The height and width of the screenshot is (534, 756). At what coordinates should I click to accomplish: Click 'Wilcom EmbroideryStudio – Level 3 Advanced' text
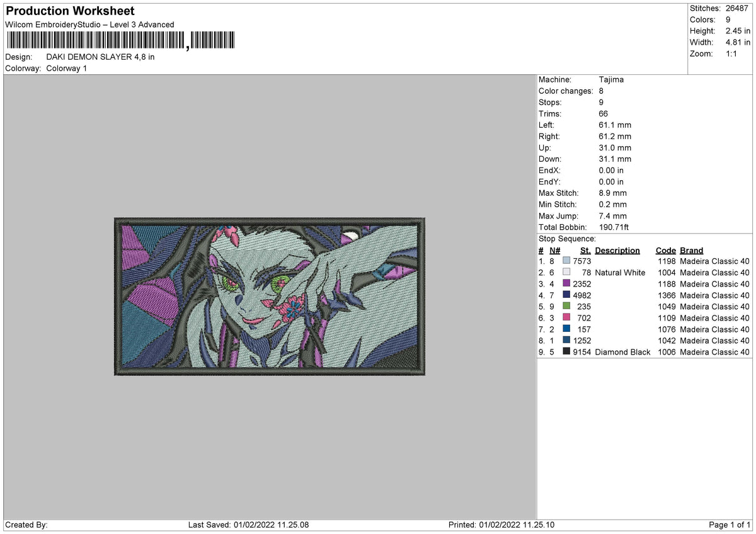pyautogui.click(x=89, y=25)
